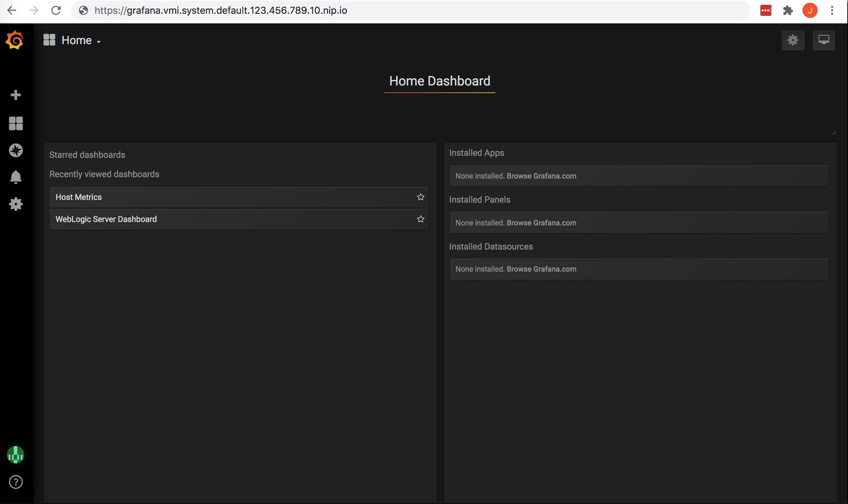Enable TV cycle view mode
848x504 pixels.
coord(824,40)
